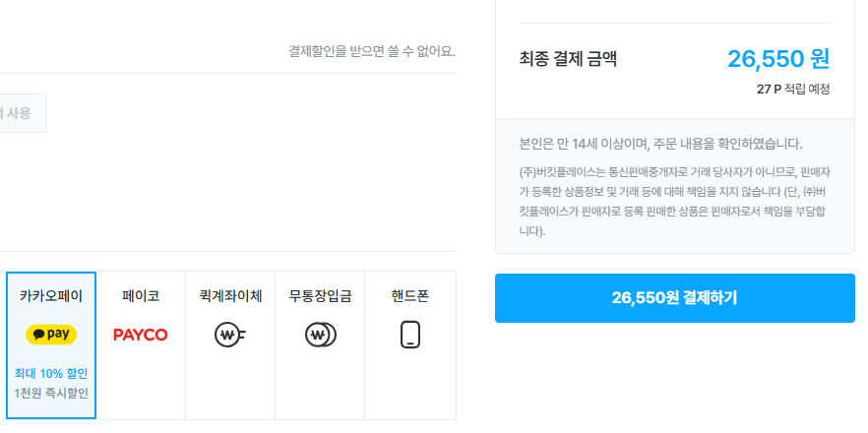This screenshot has height=433, width=868.
Task: Switch to 핸드폰 payment option label
Action: (410, 295)
